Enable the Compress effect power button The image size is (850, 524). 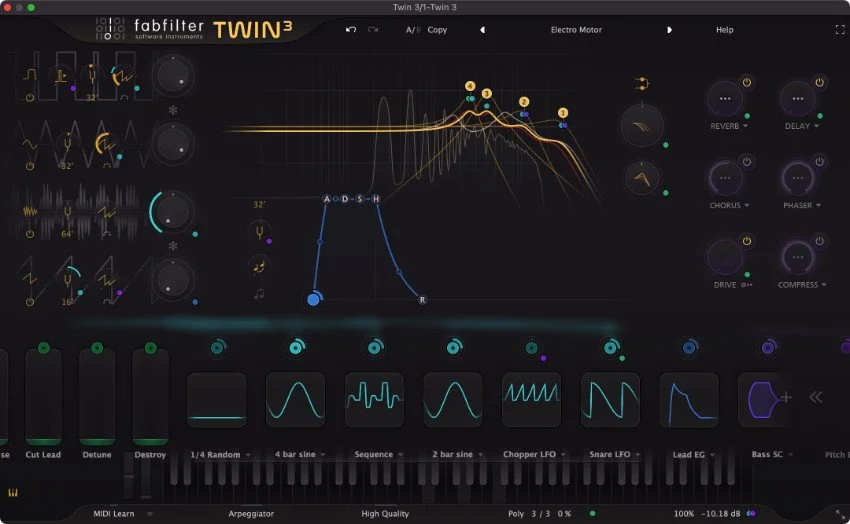pos(820,241)
